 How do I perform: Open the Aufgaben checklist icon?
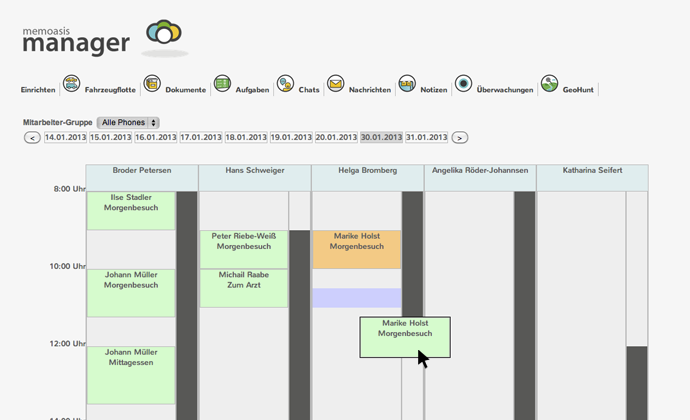coord(222,83)
